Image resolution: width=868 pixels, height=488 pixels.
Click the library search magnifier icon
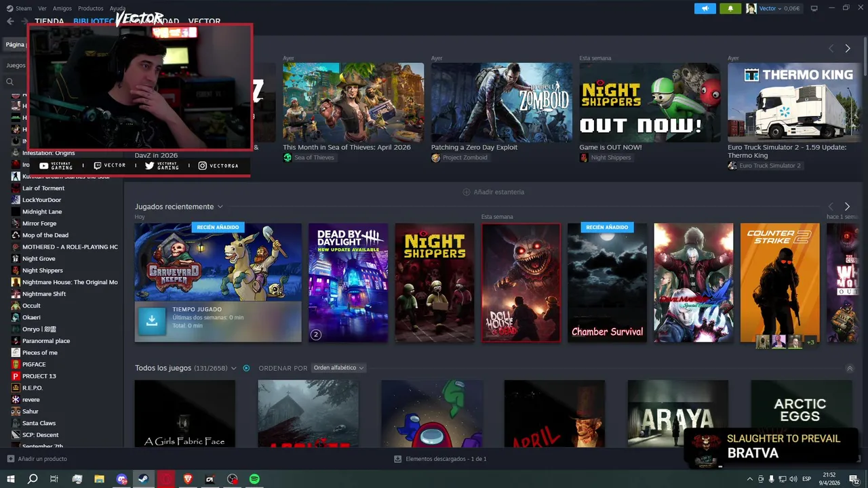pyautogui.click(x=9, y=81)
